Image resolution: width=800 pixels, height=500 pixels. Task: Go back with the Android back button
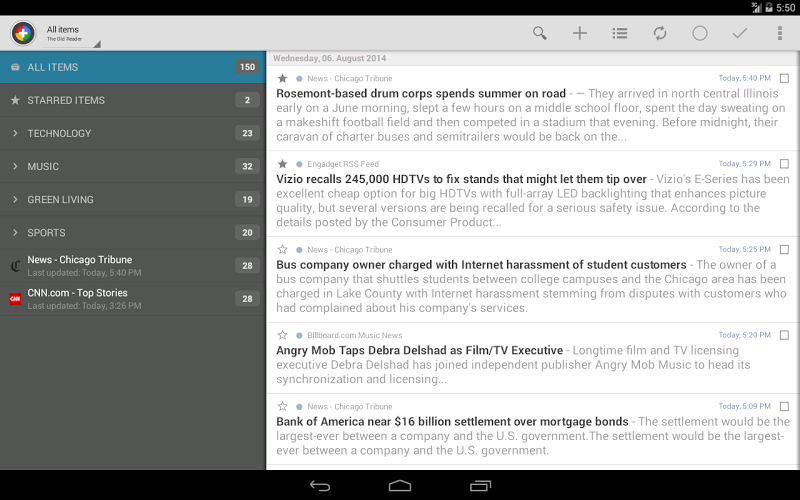click(x=320, y=486)
